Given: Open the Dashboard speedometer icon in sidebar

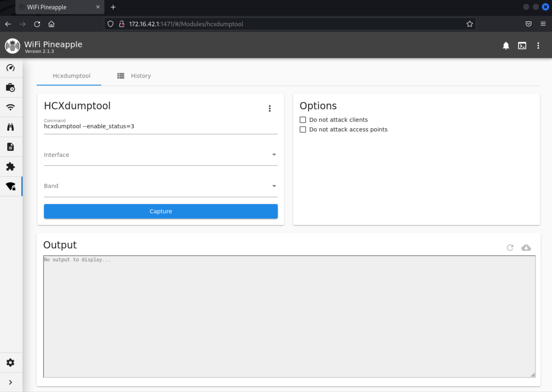Looking at the screenshot, I should click(10, 68).
